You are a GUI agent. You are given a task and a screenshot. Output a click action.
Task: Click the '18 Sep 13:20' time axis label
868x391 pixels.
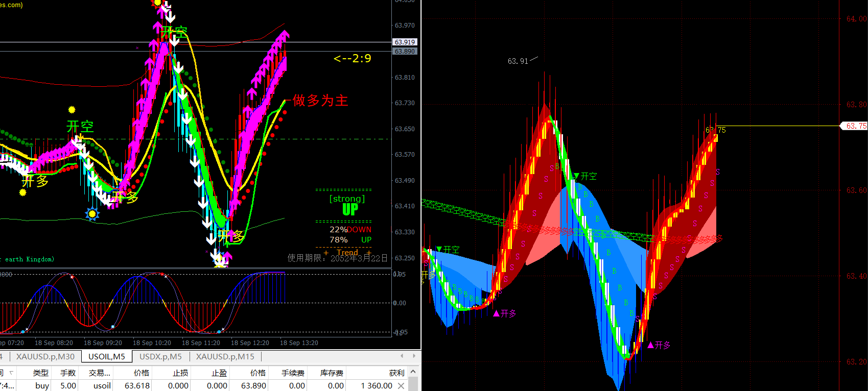299,343
